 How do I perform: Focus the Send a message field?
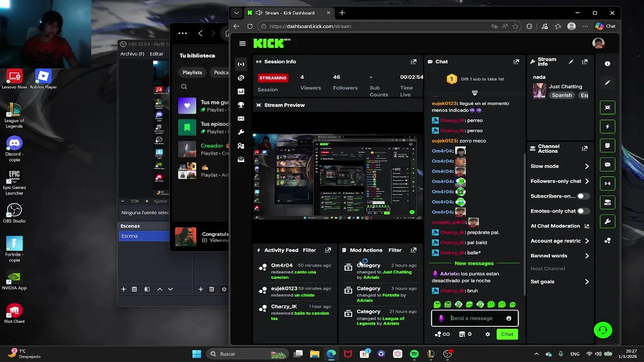pyautogui.click(x=475, y=318)
